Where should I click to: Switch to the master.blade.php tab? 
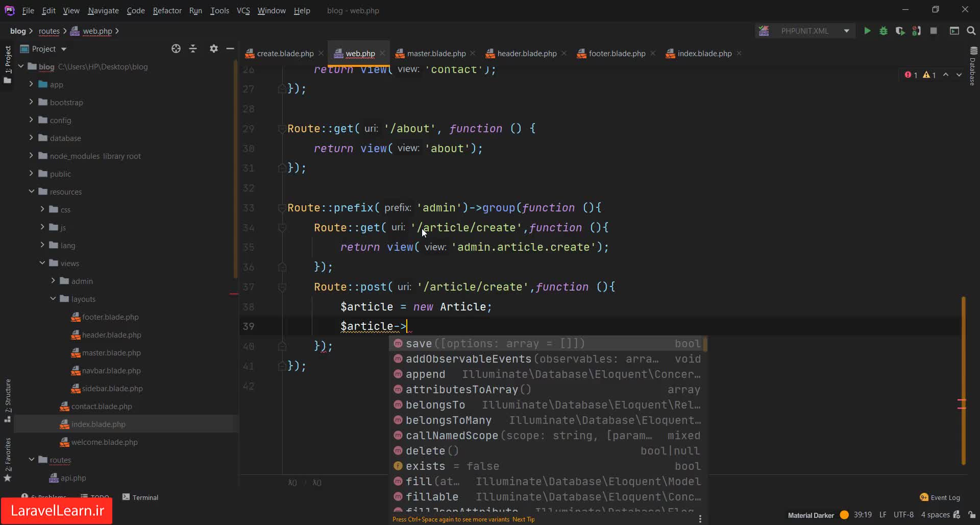coord(436,54)
